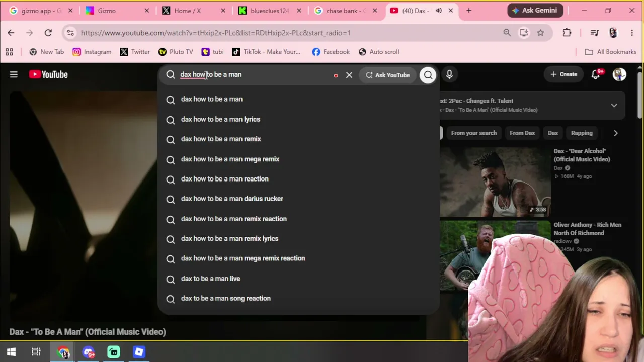Bookmark this page with the star
Viewport: 644px width, 362px height.
540,33
